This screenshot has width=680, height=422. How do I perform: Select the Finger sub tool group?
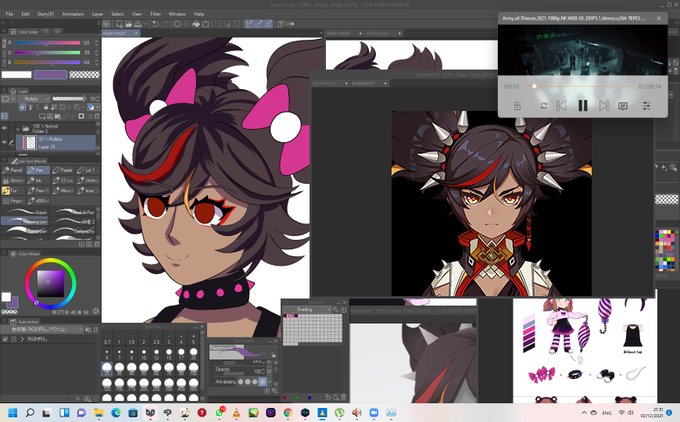point(13,201)
